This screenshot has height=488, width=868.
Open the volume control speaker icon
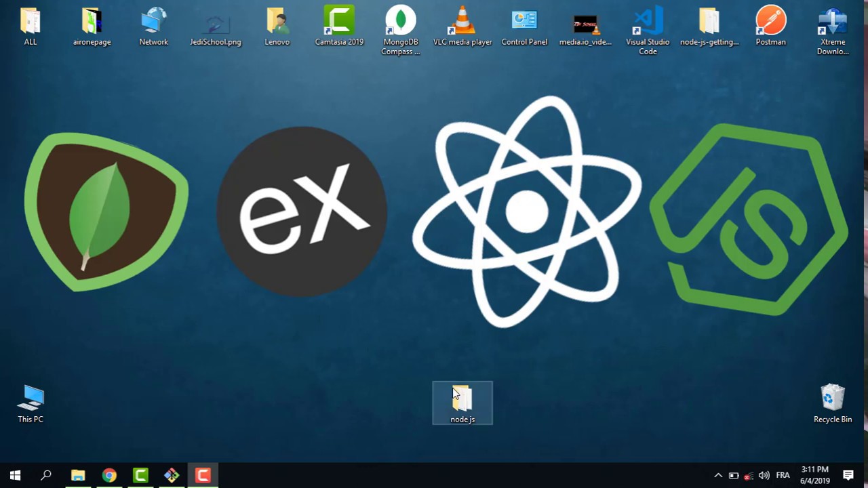(764, 475)
